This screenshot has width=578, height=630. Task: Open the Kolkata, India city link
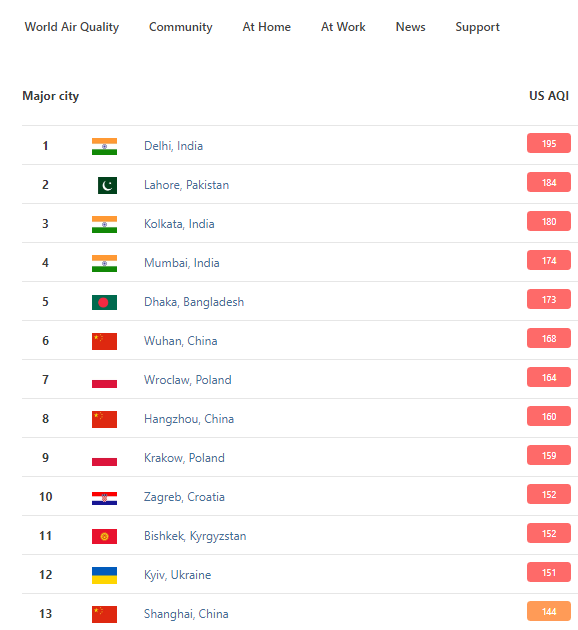click(x=179, y=224)
